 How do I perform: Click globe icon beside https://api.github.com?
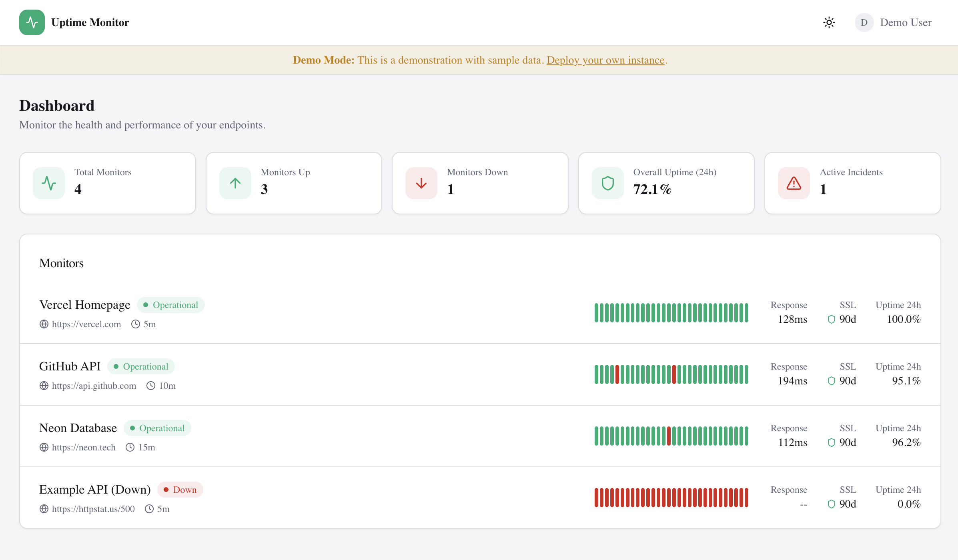44,386
